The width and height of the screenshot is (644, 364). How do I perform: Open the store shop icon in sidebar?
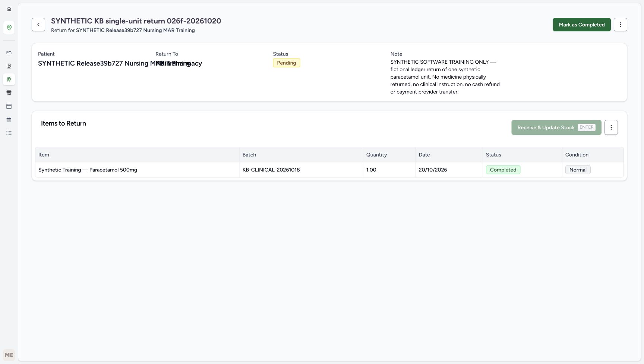click(x=9, y=93)
